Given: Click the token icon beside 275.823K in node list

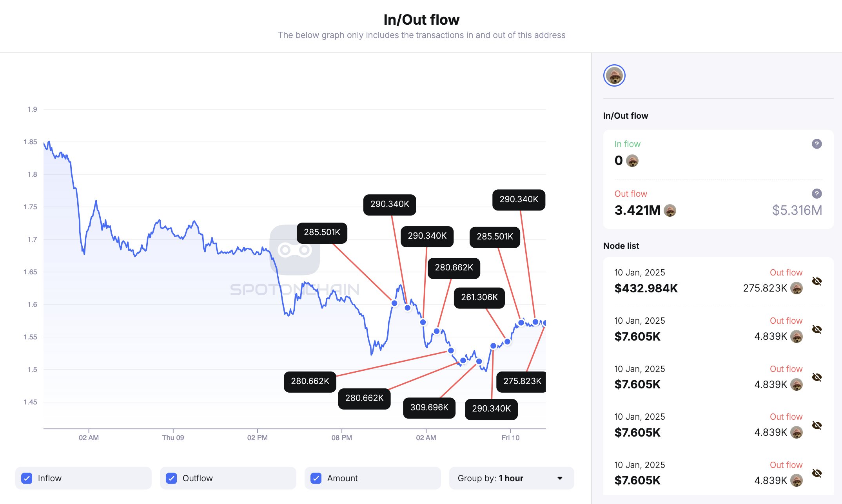Looking at the screenshot, I should coord(797,288).
